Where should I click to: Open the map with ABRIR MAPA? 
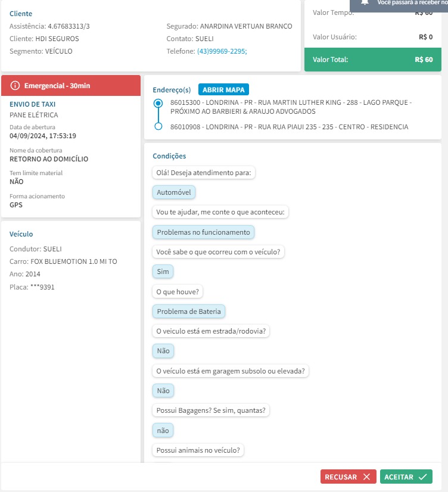pos(223,90)
